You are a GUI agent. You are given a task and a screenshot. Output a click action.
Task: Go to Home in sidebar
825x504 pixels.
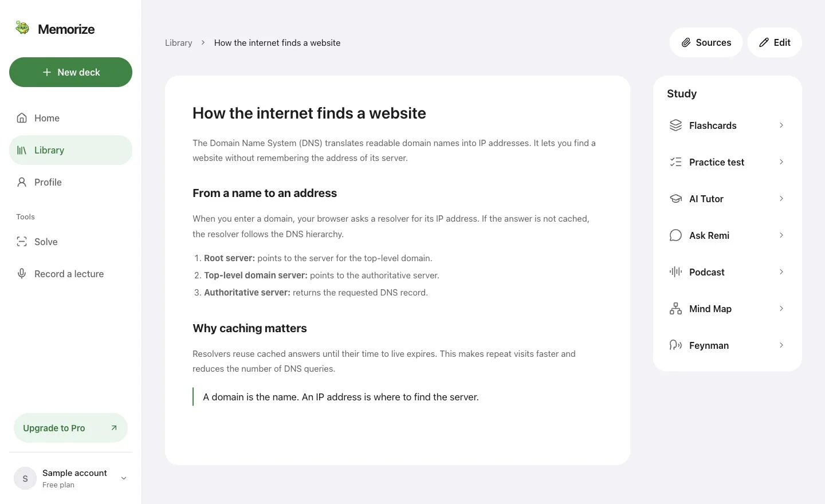[70, 118]
